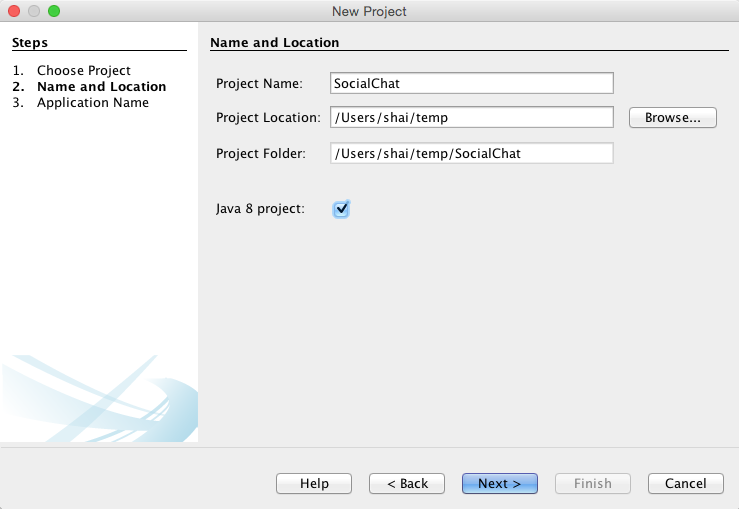
Task: Close the dialog with red window button
Action: (14, 11)
